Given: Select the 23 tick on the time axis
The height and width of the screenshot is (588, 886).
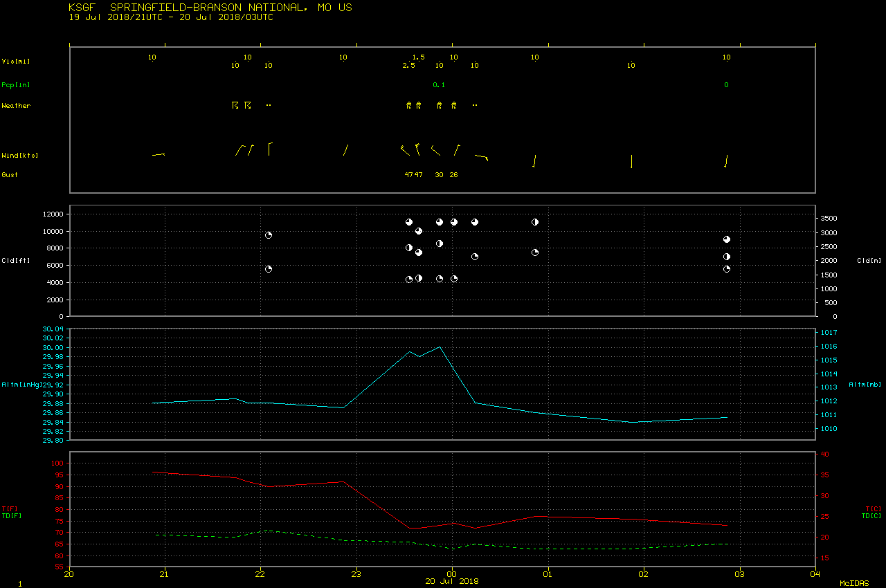Looking at the screenshot, I should [x=356, y=573].
